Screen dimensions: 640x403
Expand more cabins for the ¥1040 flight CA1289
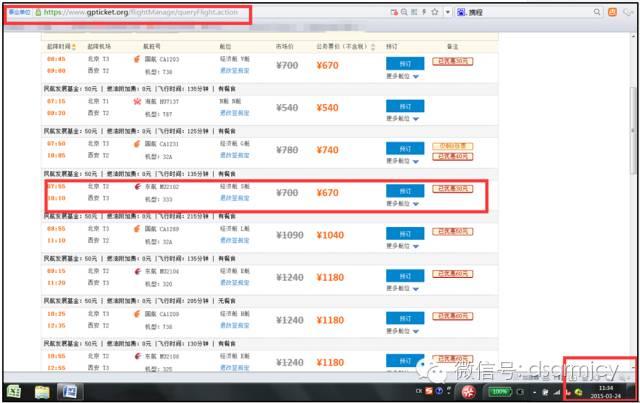point(403,243)
